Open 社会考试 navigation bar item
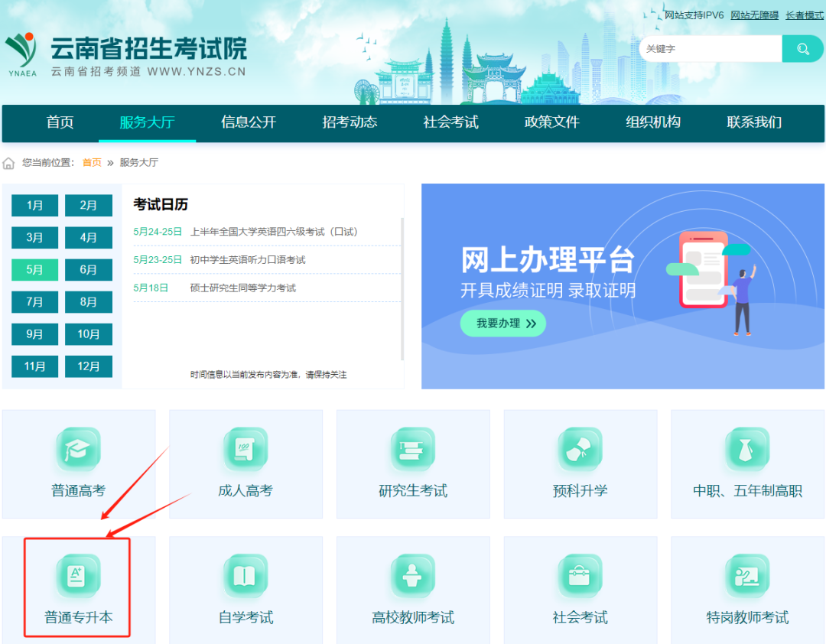The height and width of the screenshot is (644, 826). coord(450,122)
